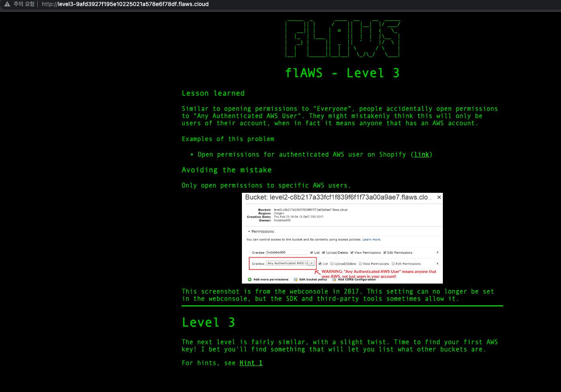Enable View Permissions for Any Authenticated AWS User
This screenshot has width=561, height=392.
[360, 264]
